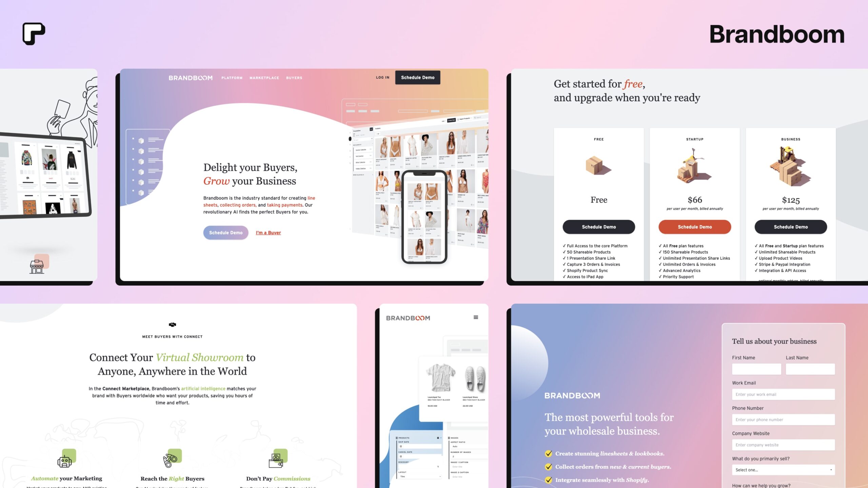Toggle the Startup plan Schedule Demo button
The image size is (868, 488).
click(x=694, y=226)
